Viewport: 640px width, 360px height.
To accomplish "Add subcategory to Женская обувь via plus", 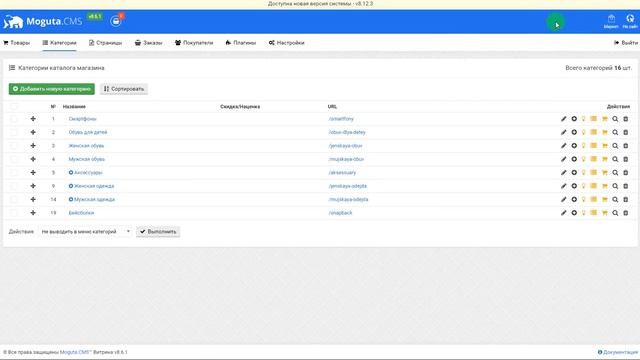I will (x=574, y=146).
